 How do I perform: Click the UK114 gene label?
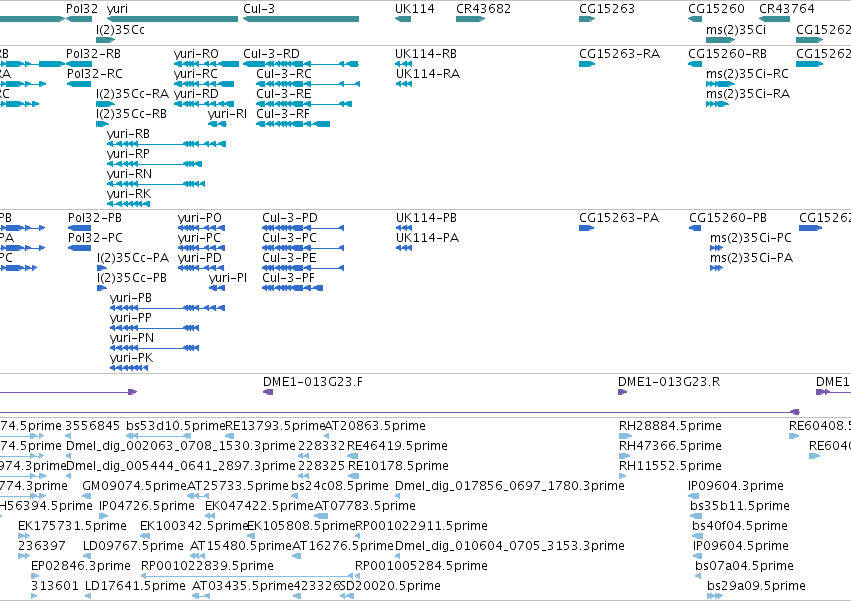415,9
